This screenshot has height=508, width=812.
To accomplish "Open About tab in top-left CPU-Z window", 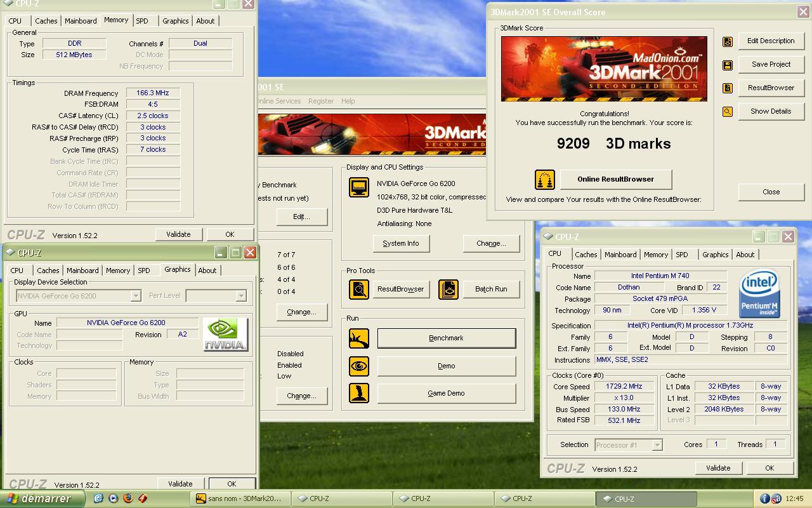I will [x=205, y=21].
